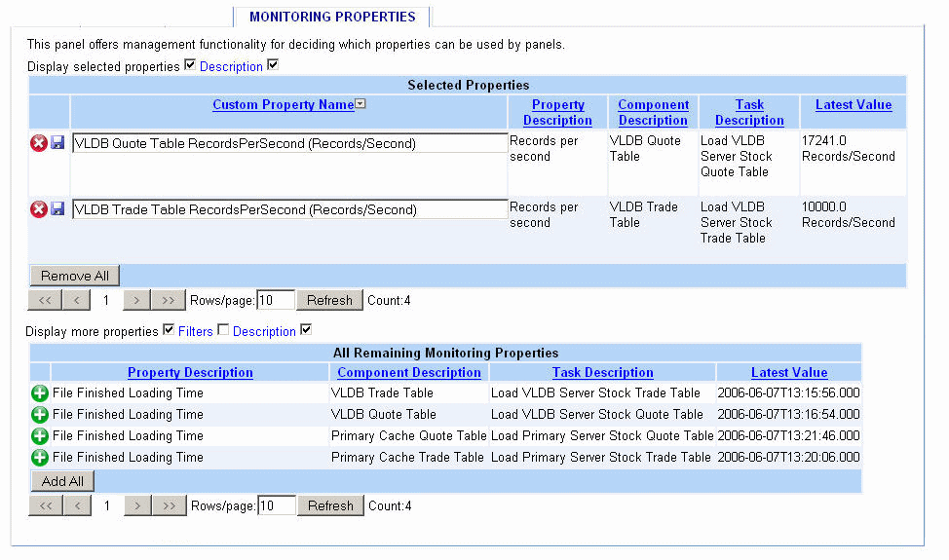This screenshot has width=949, height=560.
Task: Sort selected properties by Component Description
Action: pos(653,112)
